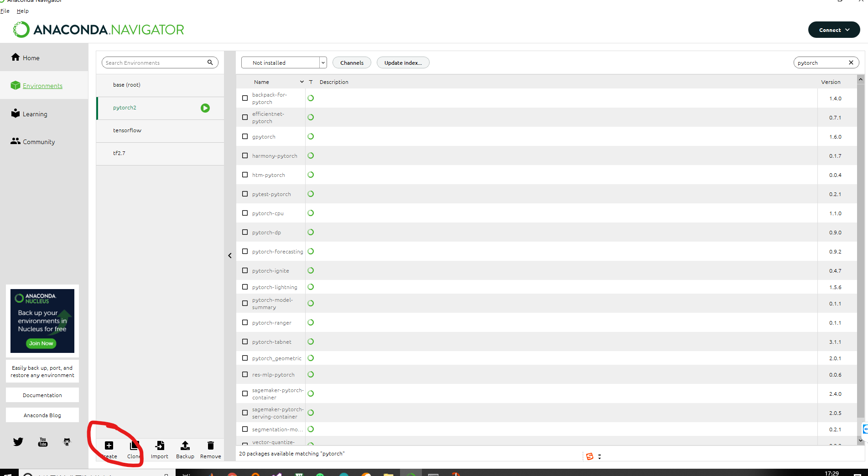Select the tf2.7 environment
The height and width of the screenshot is (476, 868).
160,154
